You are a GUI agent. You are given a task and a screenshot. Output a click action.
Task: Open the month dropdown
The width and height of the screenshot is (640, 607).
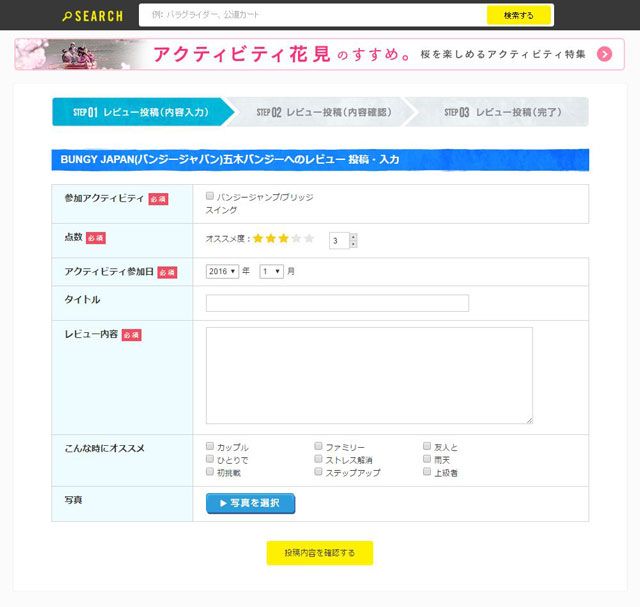[x=271, y=271]
